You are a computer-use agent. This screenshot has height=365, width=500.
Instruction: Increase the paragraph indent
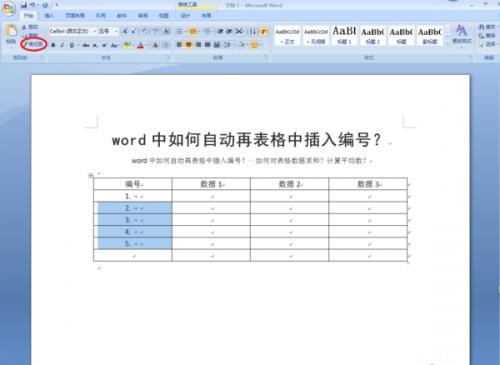229,31
